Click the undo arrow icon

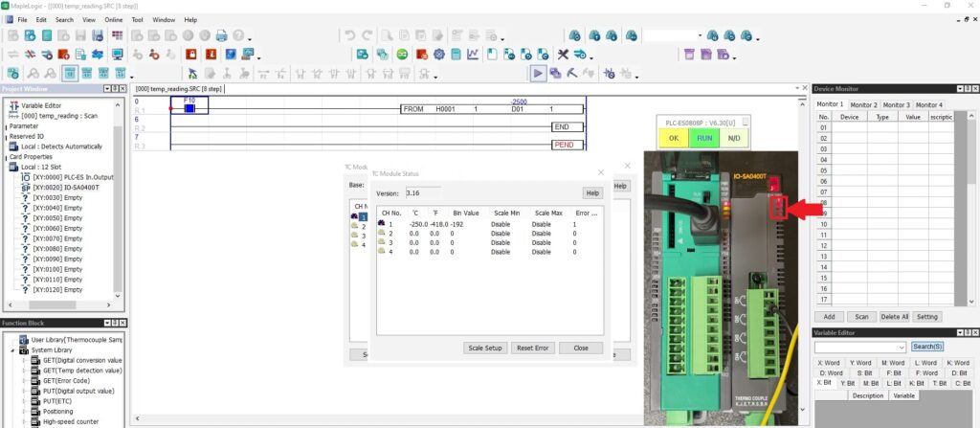350,35
